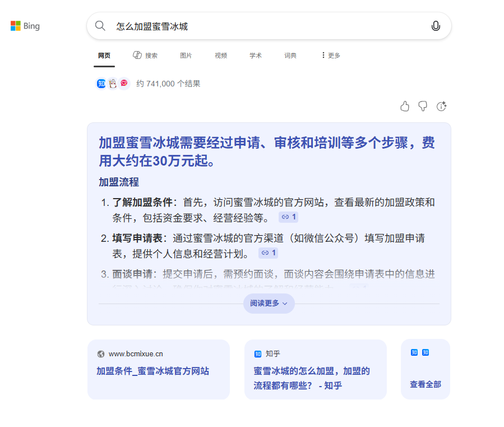This screenshot has width=504, height=427.
Task: Click the magnifying glass search icon
Action: click(x=100, y=26)
